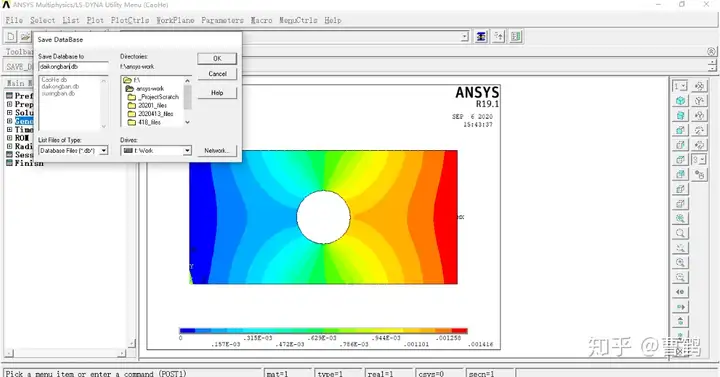Expand the Solution tree node

[9, 113]
